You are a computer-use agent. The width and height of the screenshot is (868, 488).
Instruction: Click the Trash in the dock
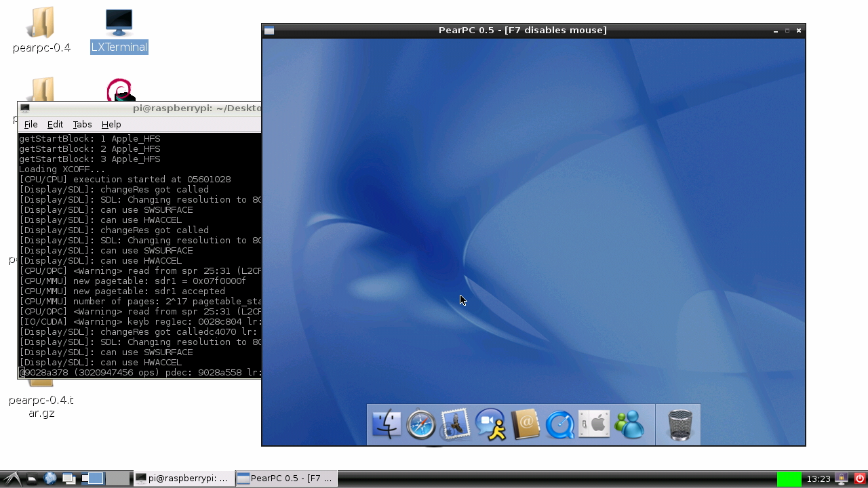click(x=679, y=425)
